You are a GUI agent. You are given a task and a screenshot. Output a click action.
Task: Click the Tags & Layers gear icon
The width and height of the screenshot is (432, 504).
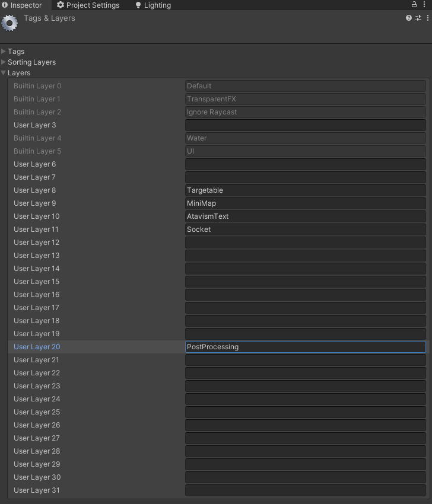9,23
